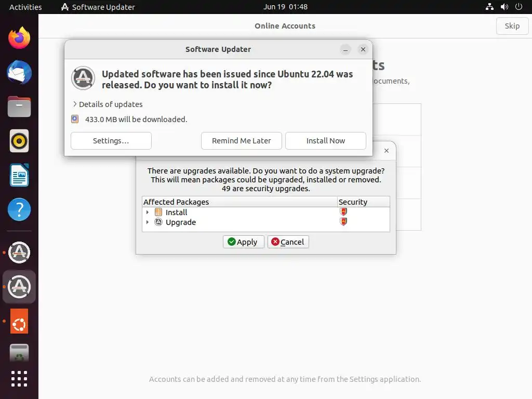Launch Thunderbird mail from dock

[19, 72]
